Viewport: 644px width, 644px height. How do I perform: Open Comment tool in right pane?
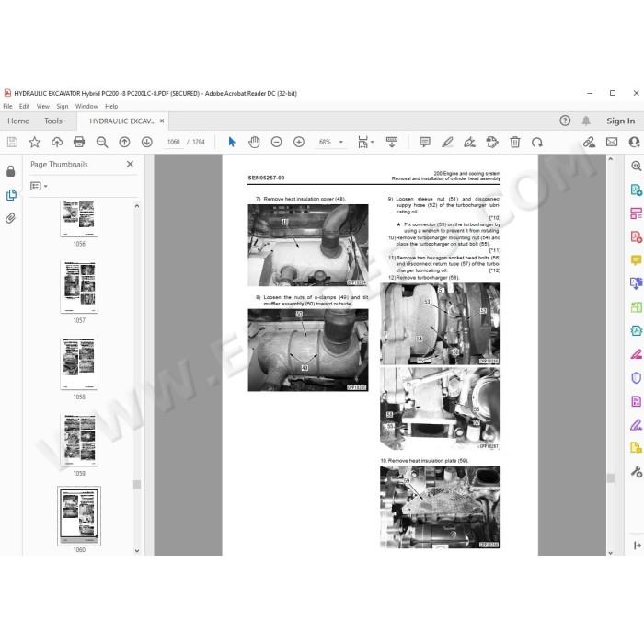pyautogui.click(x=636, y=260)
